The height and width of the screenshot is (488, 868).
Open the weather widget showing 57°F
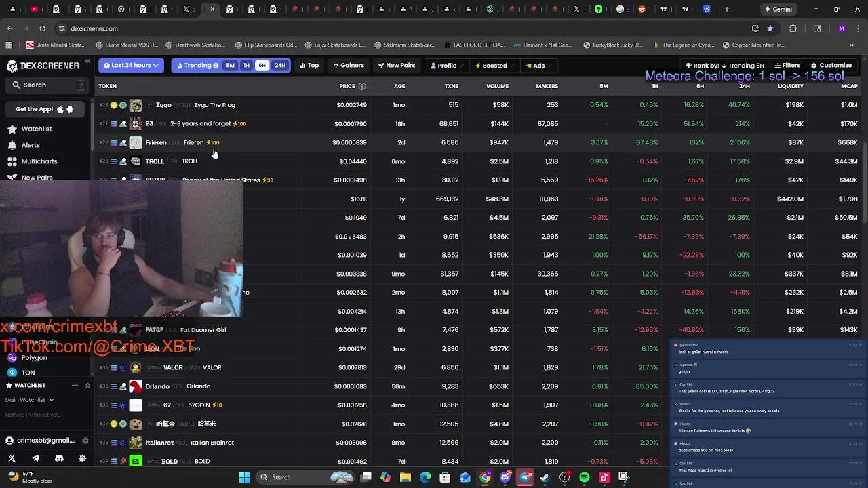click(31, 477)
